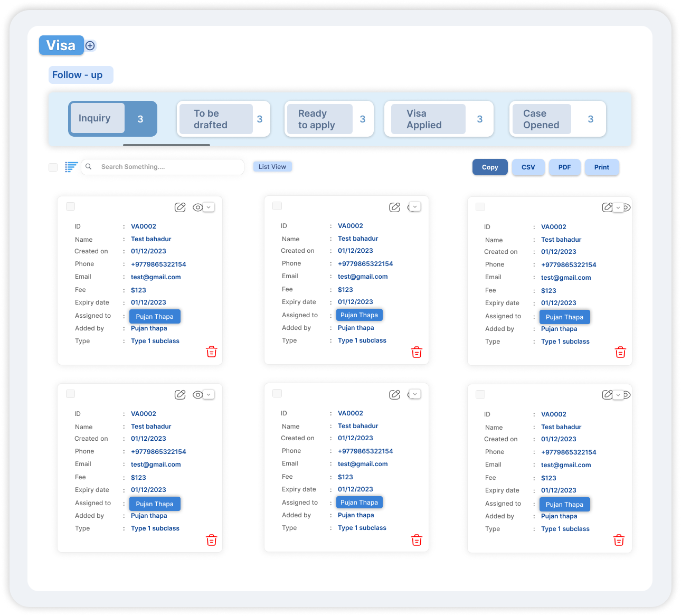Click the filter list icon near search
This screenshot has height=616, width=681.
(x=71, y=167)
